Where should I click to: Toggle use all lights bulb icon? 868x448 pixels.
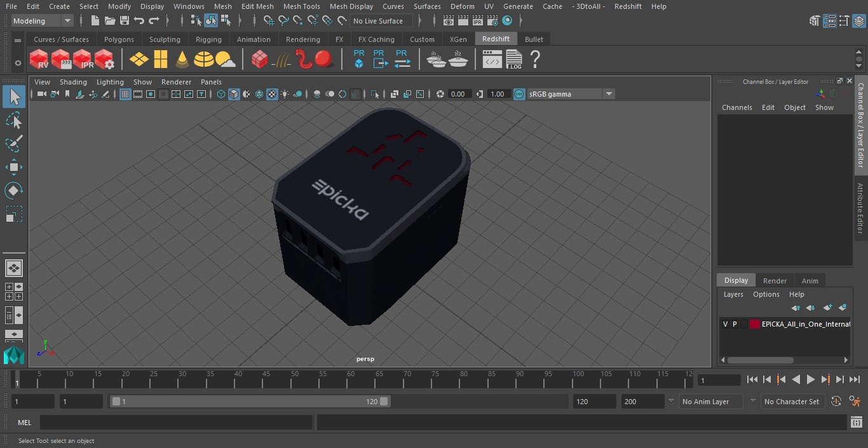tap(285, 94)
